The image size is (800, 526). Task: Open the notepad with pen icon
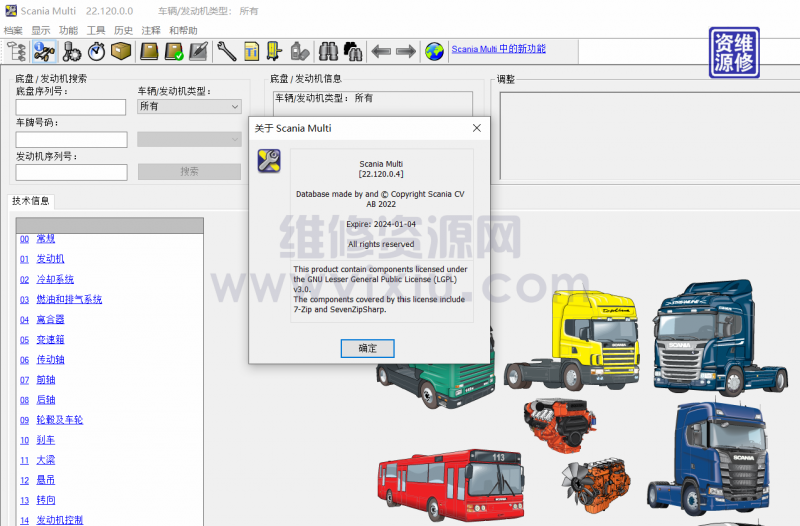pos(198,52)
